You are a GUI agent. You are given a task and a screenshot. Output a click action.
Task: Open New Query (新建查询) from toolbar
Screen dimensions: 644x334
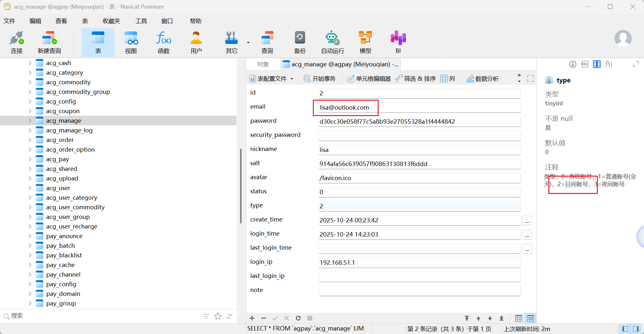pyautogui.click(x=49, y=42)
